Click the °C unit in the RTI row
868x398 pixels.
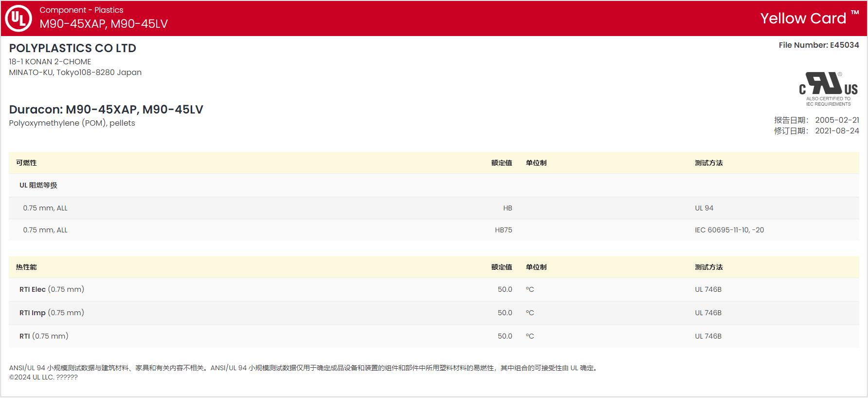pos(530,336)
